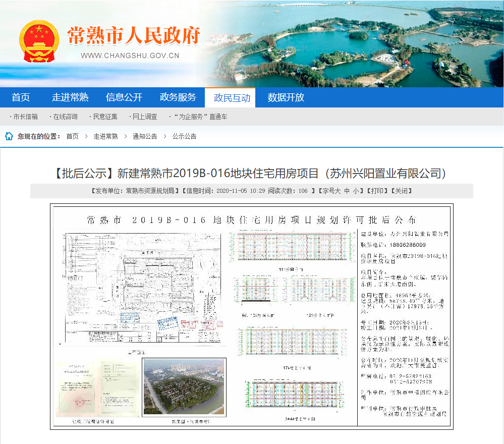
Task: Open the planning permit announcement image
Action: coord(252,317)
